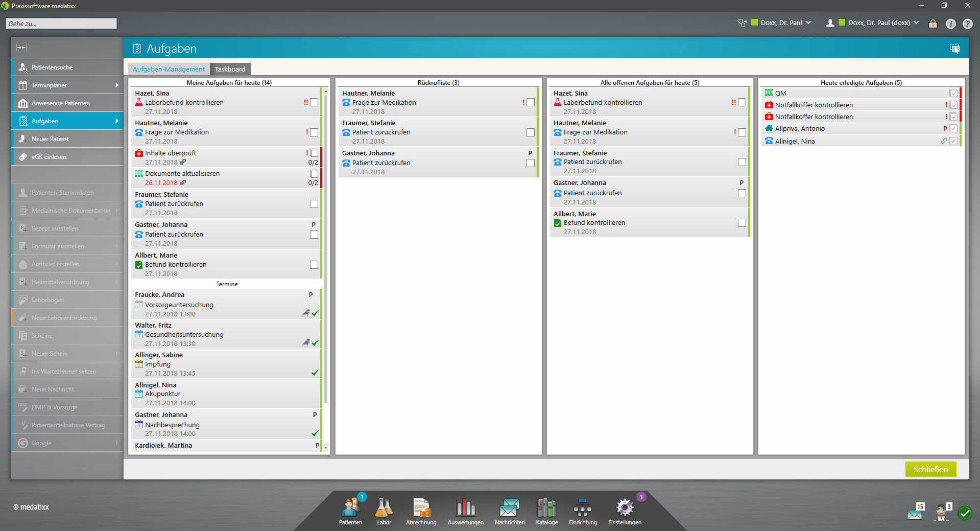Check Befund kontrollieren in Alle offenen Aufgaben
This screenshot has width=980, height=531.
coord(742,223)
